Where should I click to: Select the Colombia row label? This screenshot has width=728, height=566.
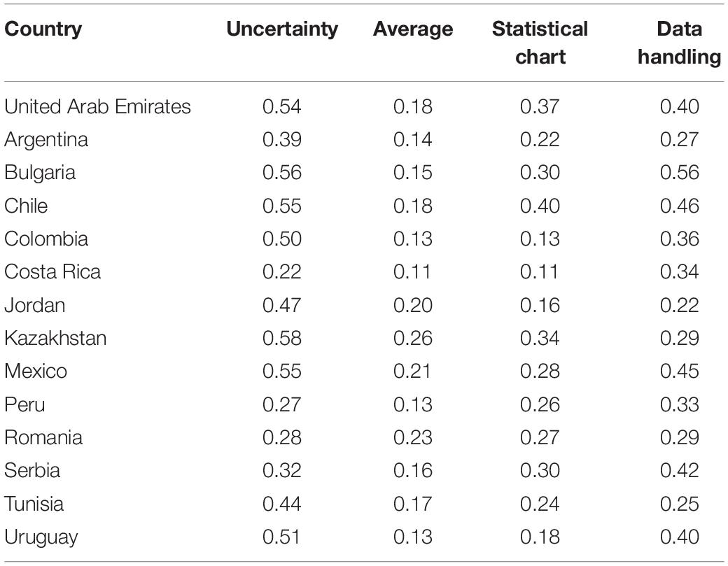(46, 239)
